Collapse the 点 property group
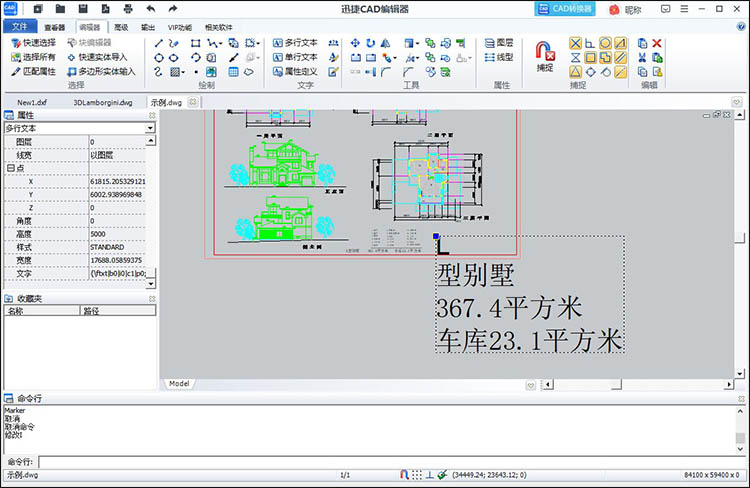Image resolution: width=750 pixels, height=488 pixels. pos(10,168)
